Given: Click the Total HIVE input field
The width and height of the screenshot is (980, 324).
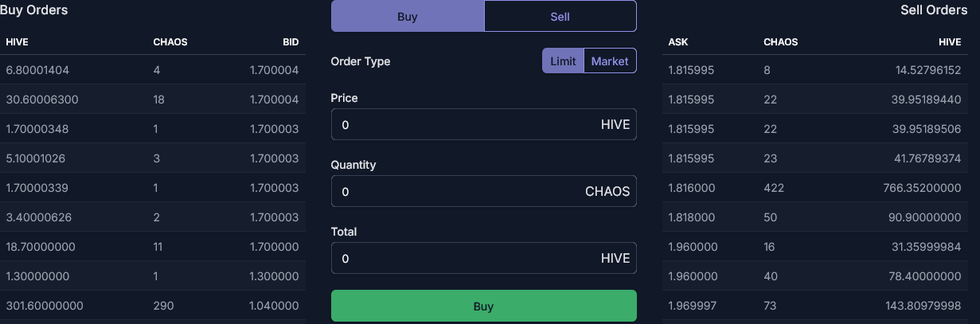Looking at the screenshot, I should pyautogui.click(x=483, y=258).
